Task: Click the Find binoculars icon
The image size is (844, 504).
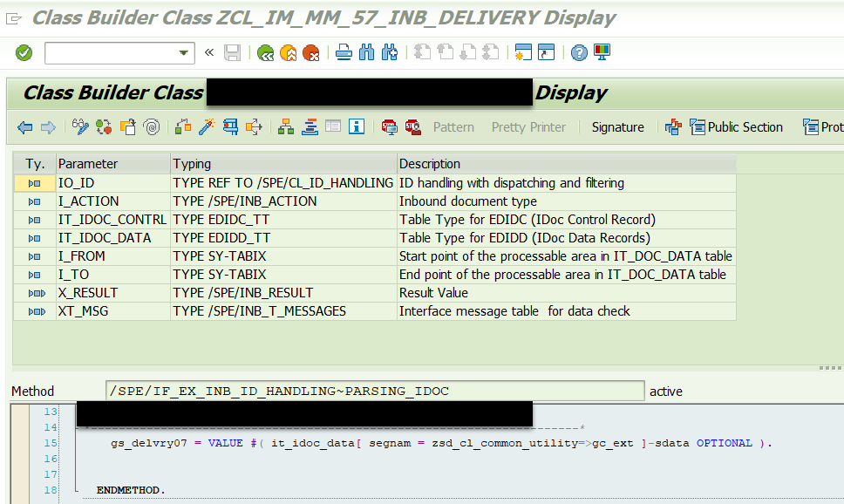Action: click(366, 53)
